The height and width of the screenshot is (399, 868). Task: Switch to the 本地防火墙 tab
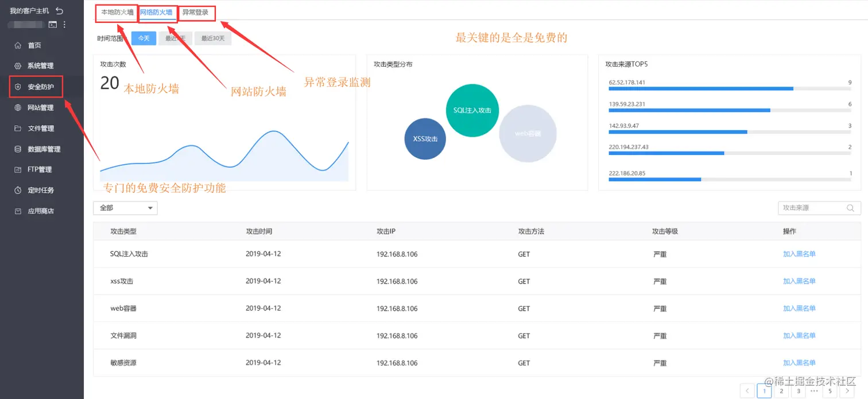point(117,12)
